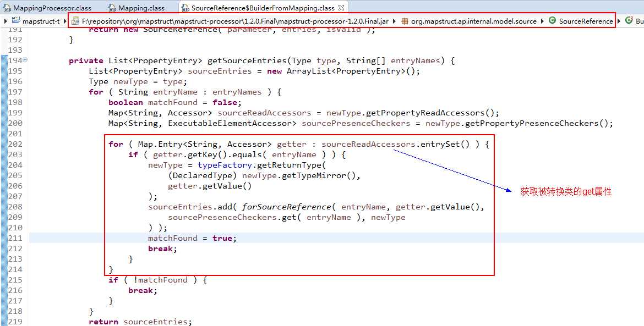The image size is (644, 326).
Task: Click getter.getValue() on line 206
Action: [210, 186]
